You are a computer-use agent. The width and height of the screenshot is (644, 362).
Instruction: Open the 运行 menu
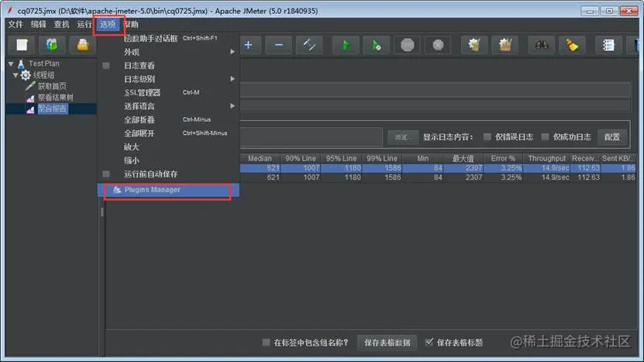pos(84,24)
